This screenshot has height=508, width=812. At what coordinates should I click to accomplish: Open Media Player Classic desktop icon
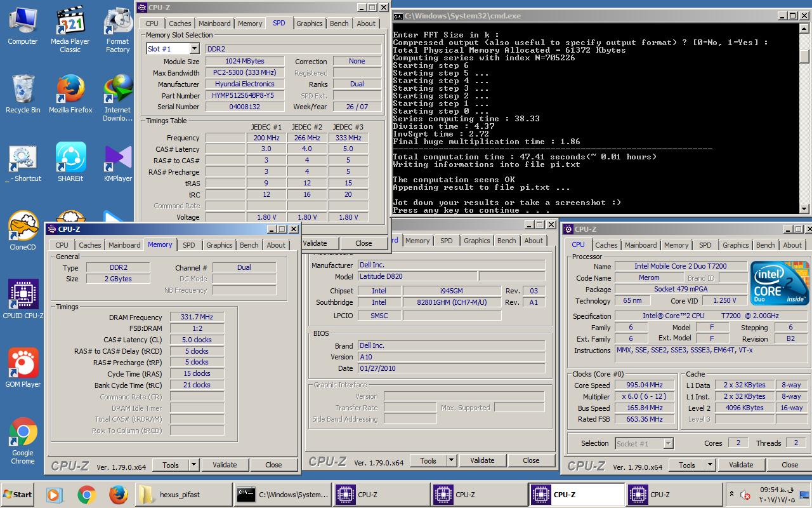[x=70, y=29]
